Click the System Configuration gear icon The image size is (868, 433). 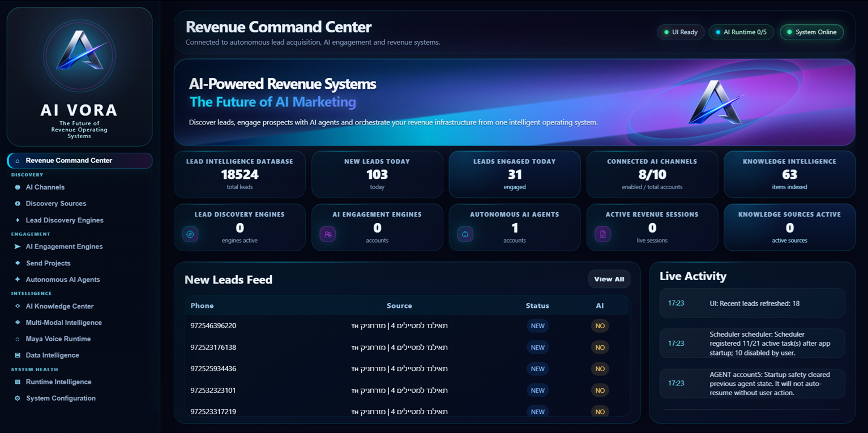[18, 398]
